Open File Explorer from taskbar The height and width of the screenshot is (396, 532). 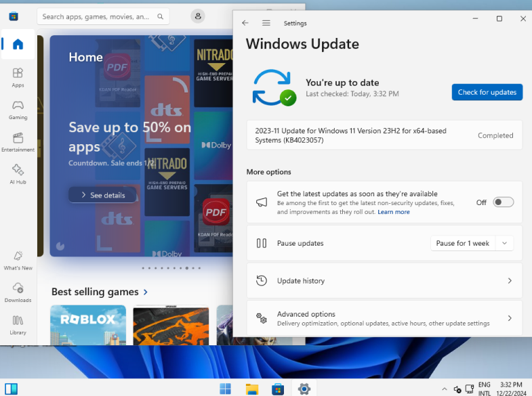pyautogui.click(x=251, y=389)
